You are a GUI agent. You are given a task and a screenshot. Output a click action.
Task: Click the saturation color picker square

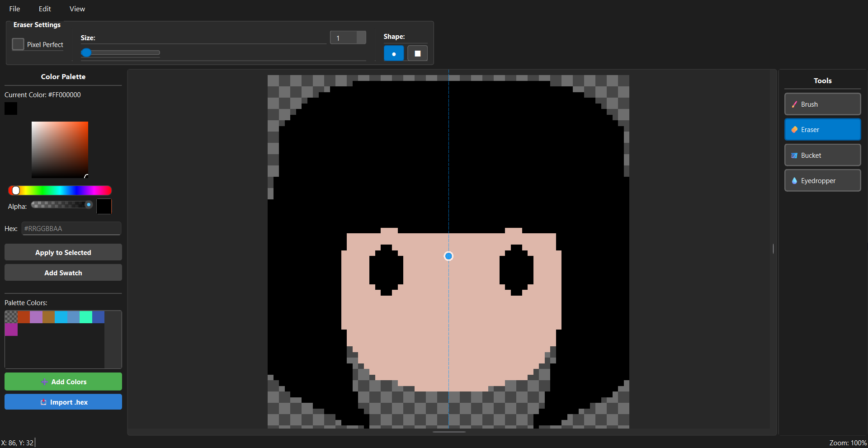point(60,150)
